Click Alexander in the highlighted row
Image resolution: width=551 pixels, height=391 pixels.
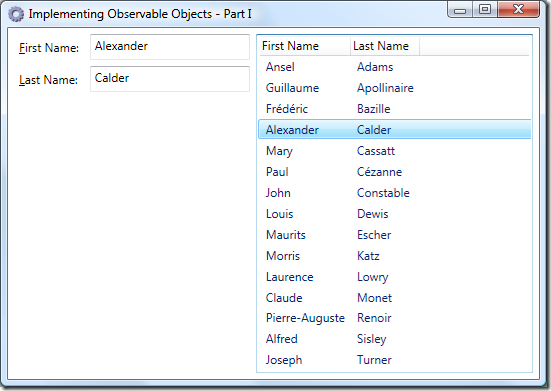292,130
